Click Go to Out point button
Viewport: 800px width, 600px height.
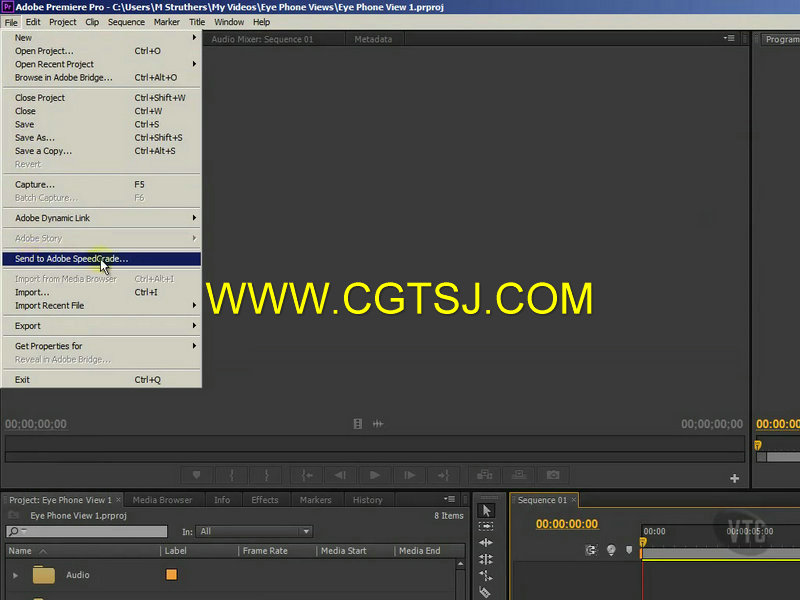coord(443,476)
